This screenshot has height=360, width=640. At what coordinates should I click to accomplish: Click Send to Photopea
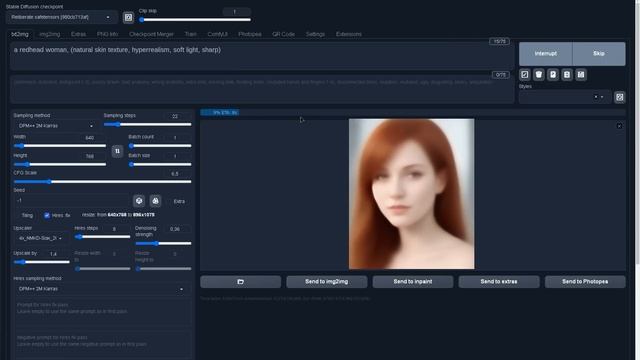(585, 282)
